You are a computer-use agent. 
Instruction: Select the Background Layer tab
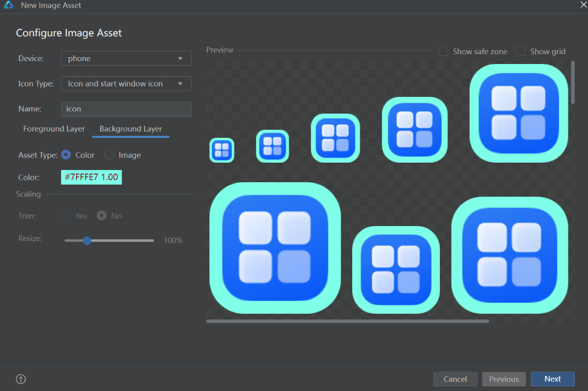pos(130,129)
